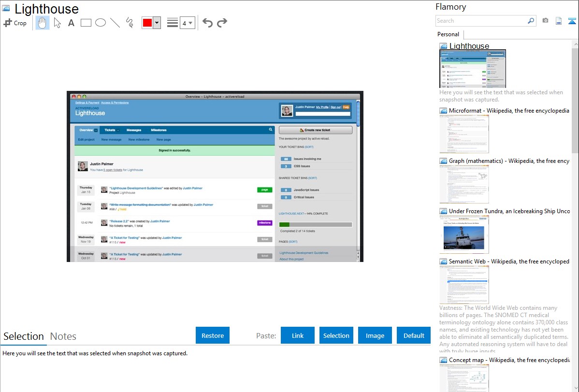The width and height of the screenshot is (579, 392).
Task: Click the Flamory icon beside the Lighthouse heading
Action: pos(6,9)
